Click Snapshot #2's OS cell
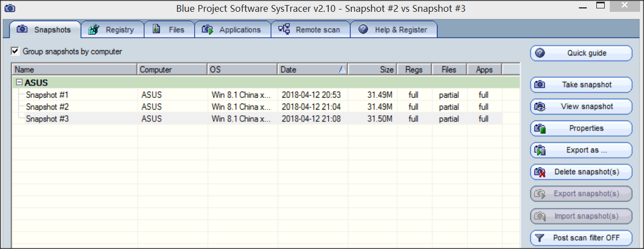The image size is (644, 249). click(x=241, y=107)
